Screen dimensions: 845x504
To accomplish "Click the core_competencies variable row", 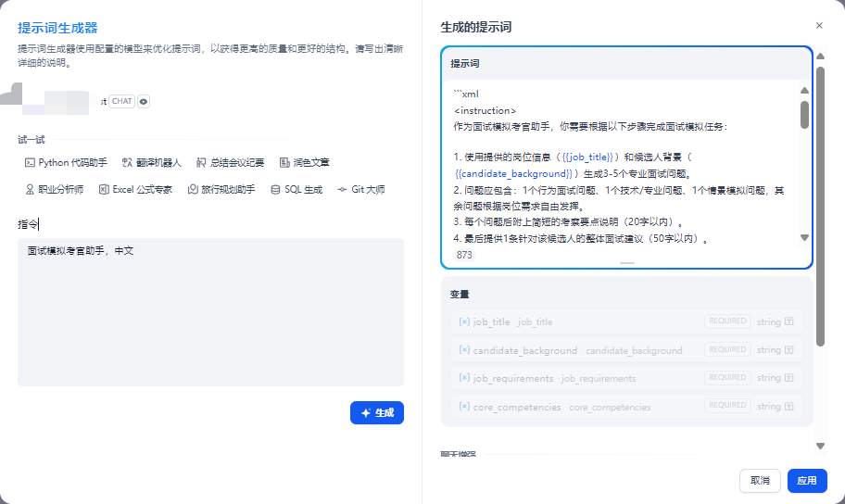I will pos(626,407).
